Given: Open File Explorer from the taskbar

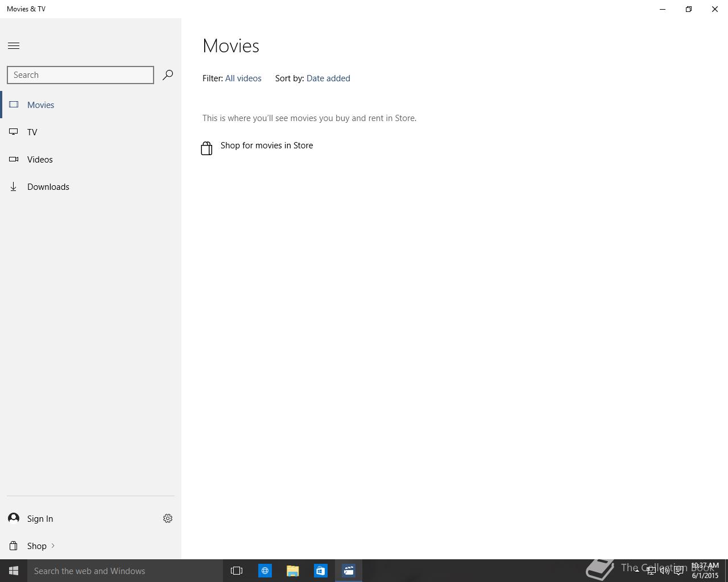Looking at the screenshot, I should click(x=293, y=571).
